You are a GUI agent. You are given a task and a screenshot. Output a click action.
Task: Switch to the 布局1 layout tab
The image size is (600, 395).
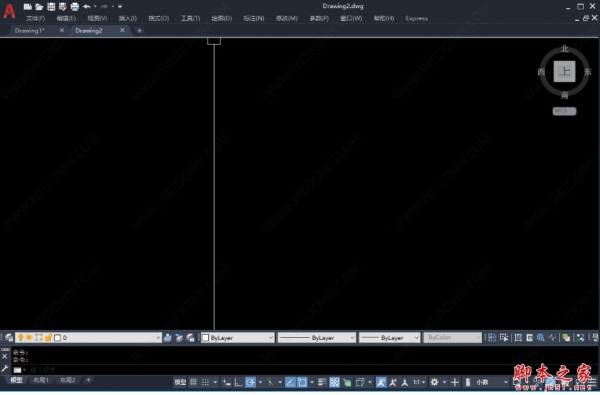click(41, 380)
